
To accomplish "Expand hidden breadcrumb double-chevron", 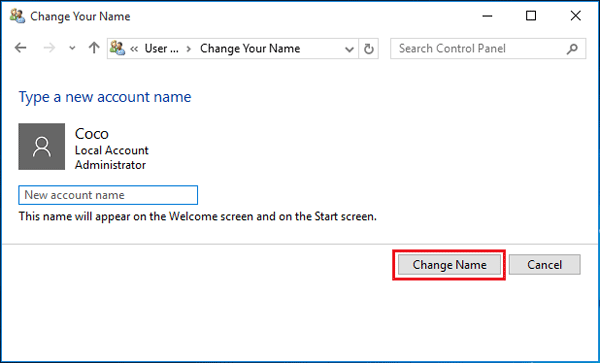I will [x=134, y=49].
